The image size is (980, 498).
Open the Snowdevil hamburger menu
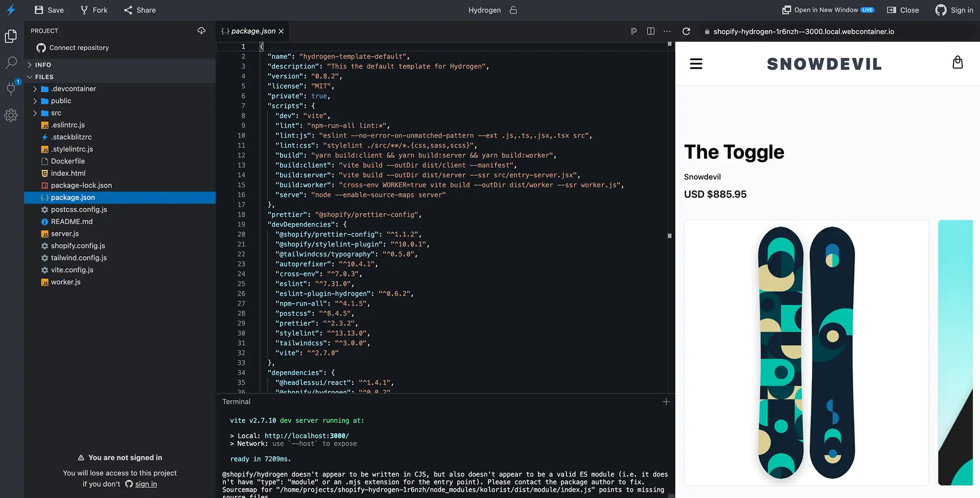click(696, 64)
